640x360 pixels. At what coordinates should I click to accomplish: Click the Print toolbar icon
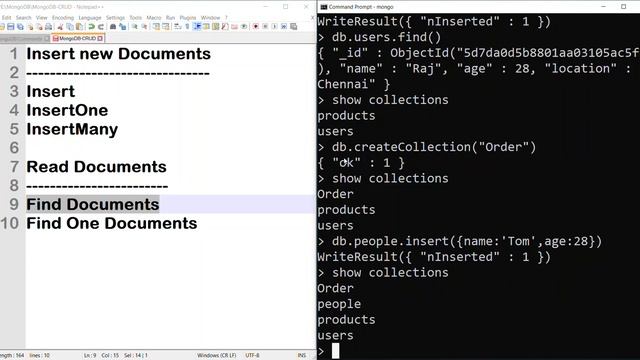tap(49, 27)
